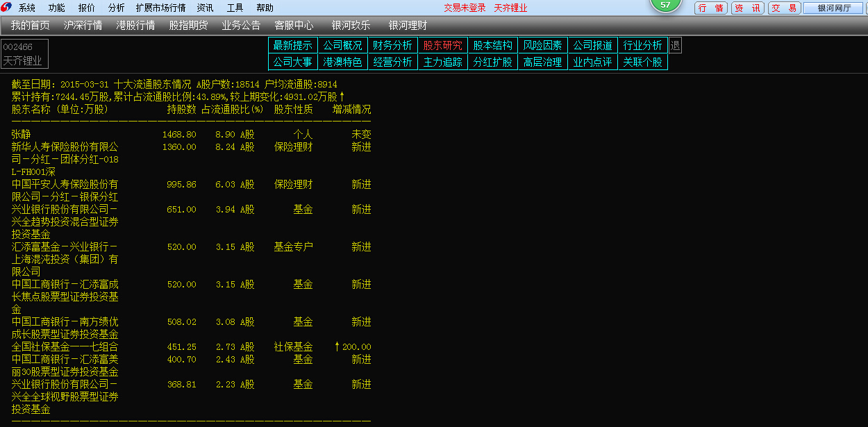
Task: Select the 股东研究 tab
Action: 443,45
